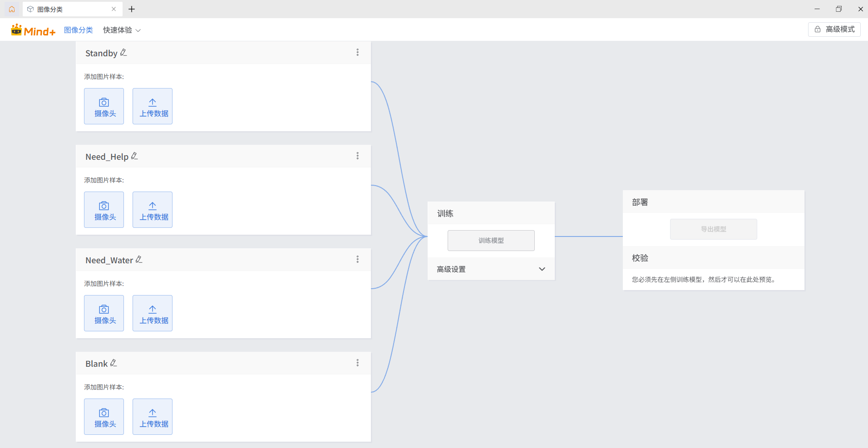Open camera capture for Standby class
868x448 pixels.
104,106
